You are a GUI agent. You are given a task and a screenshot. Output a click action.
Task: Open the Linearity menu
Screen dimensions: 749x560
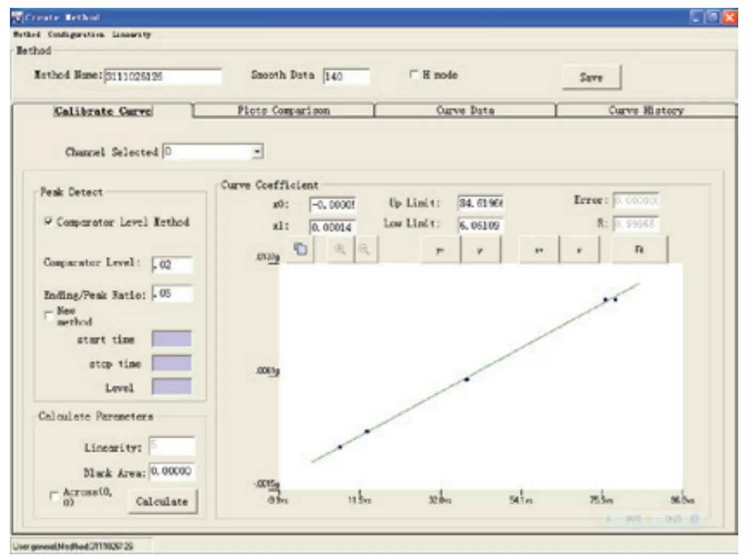130,35
